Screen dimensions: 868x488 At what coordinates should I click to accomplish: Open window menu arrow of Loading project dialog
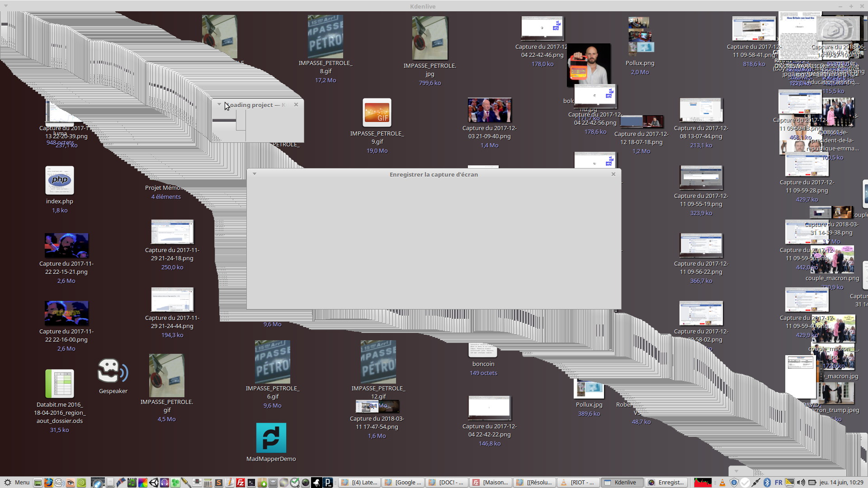coord(219,104)
